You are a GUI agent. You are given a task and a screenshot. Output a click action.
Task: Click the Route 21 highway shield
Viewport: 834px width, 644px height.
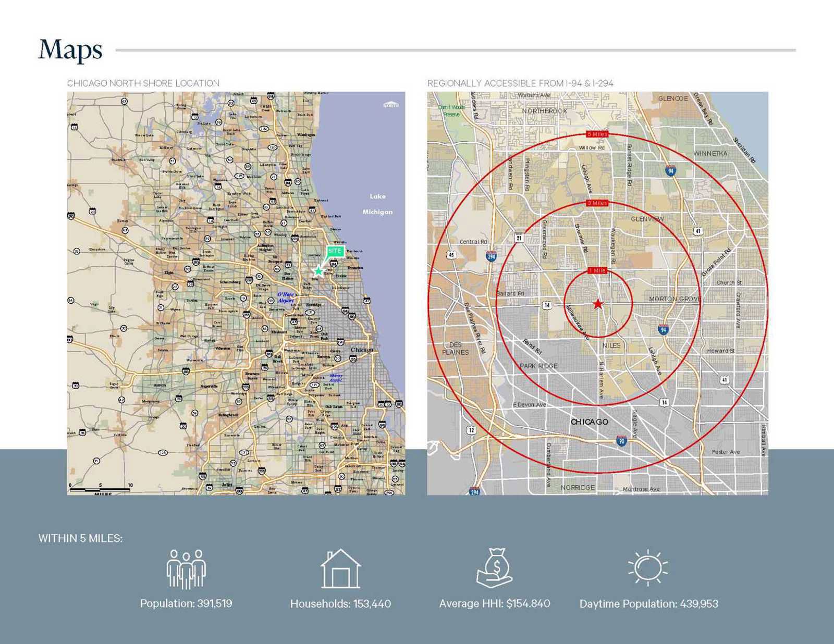[x=519, y=238]
